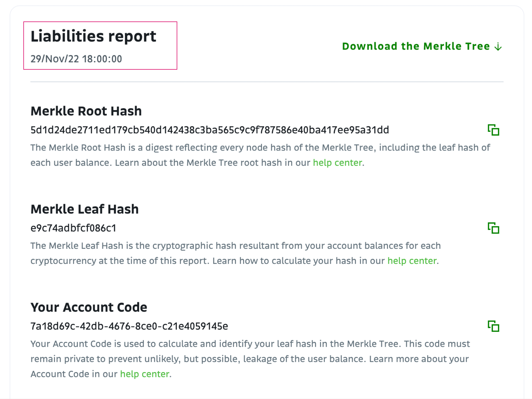Download the Merkle Tree file
This screenshot has width=532, height=399.
(x=422, y=46)
